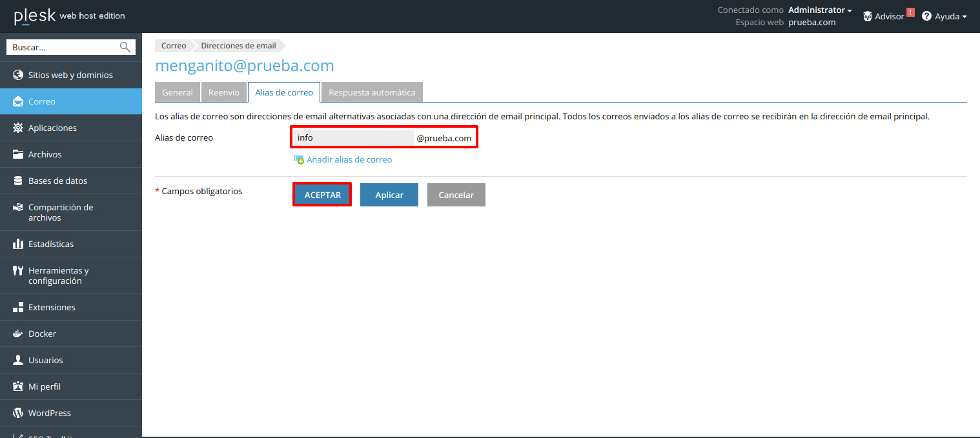Image resolution: width=980 pixels, height=438 pixels.
Task: Click the gear icon beside Aplicaciones
Action: coord(18,128)
